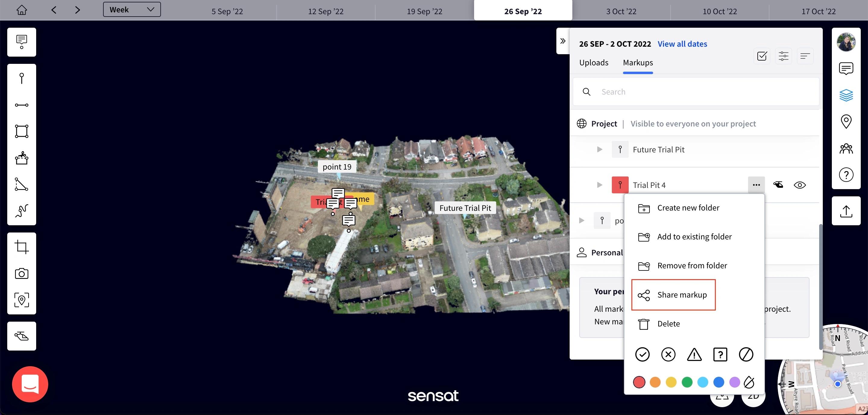Switch to the Uploads tab
868x415 pixels.
[593, 63]
